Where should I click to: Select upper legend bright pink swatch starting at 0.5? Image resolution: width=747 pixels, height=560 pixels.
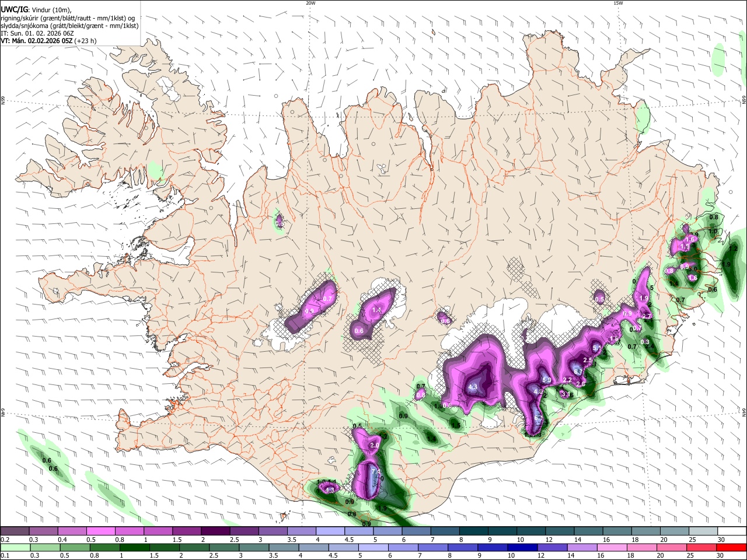[100, 531]
